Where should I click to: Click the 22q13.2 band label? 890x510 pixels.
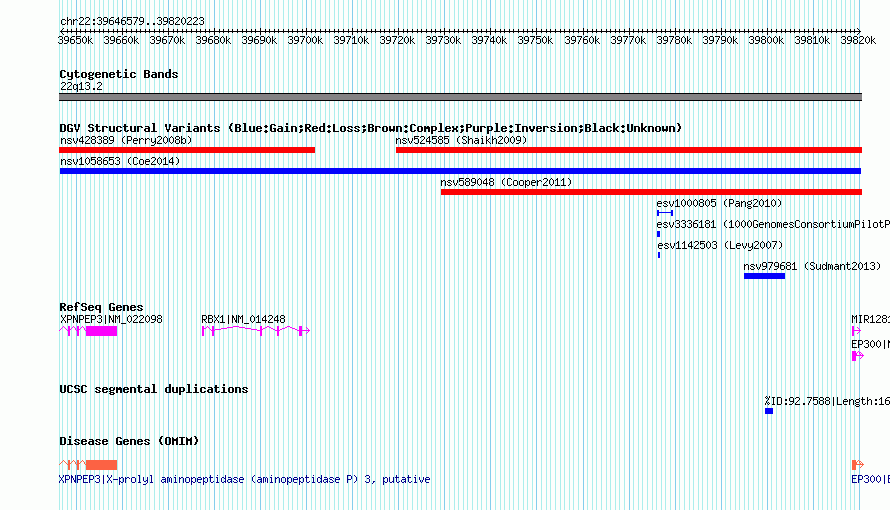pyautogui.click(x=81, y=86)
